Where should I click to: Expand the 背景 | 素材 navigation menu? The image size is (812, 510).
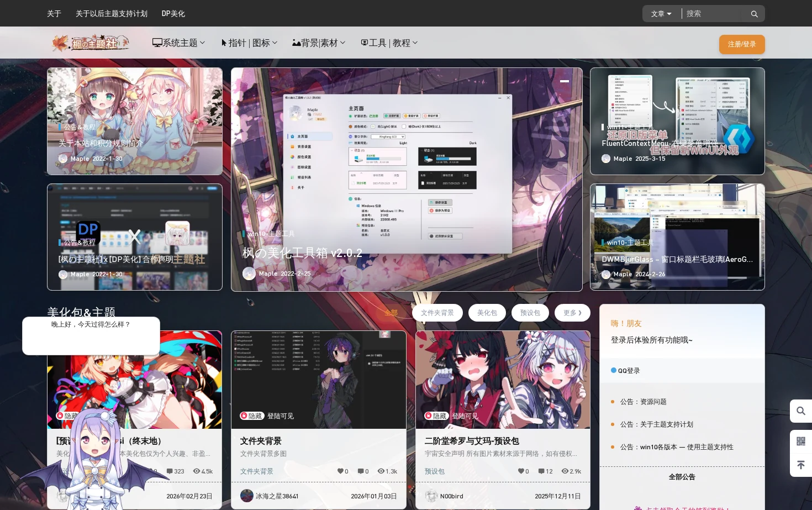click(319, 43)
